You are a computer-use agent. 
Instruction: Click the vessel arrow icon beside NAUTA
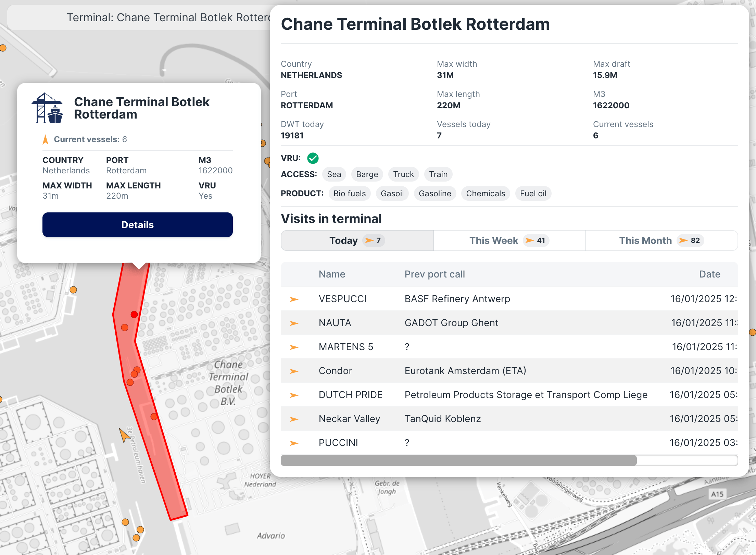pyautogui.click(x=294, y=323)
